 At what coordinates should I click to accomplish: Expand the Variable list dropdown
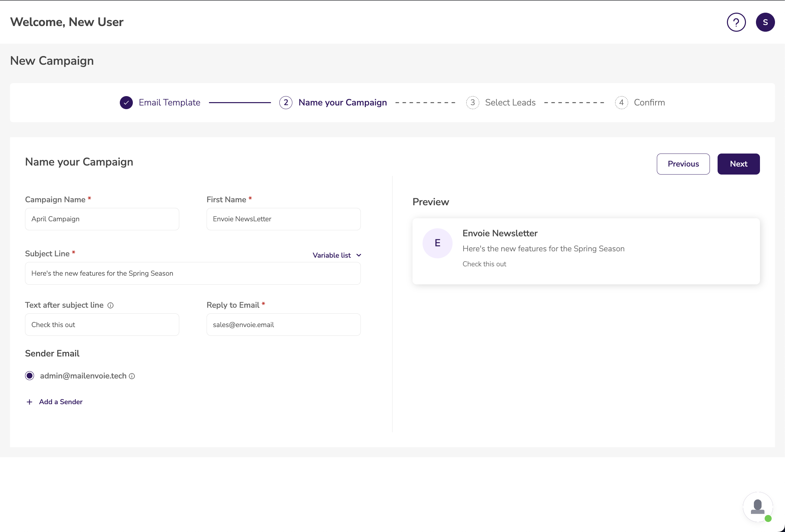[x=332, y=255]
